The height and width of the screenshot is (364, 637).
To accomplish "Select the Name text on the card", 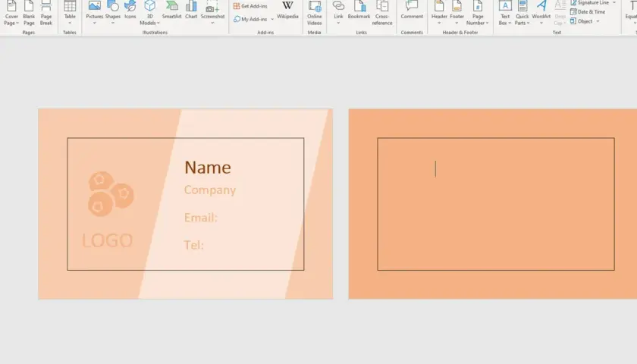I will pyautogui.click(x=208, y=168).
